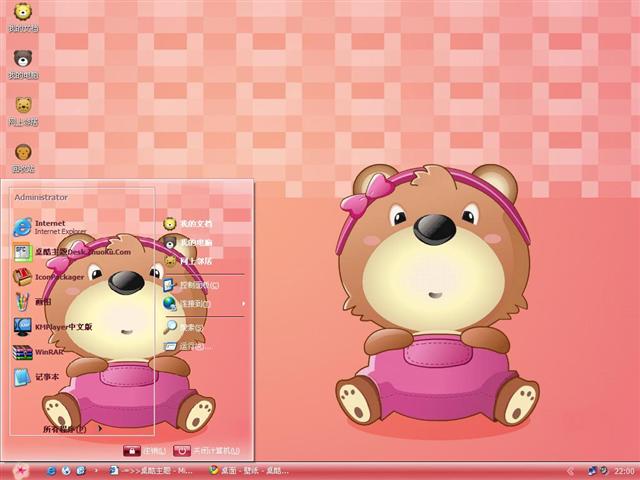
Task: Click the second quick launch globe icon
Action: tap(67, 471)
